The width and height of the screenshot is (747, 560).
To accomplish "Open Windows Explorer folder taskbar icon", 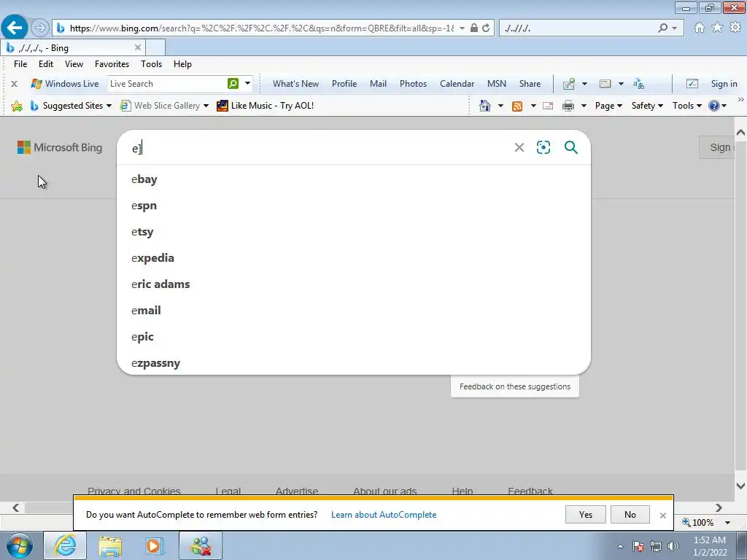I will [x=111, y=546].
